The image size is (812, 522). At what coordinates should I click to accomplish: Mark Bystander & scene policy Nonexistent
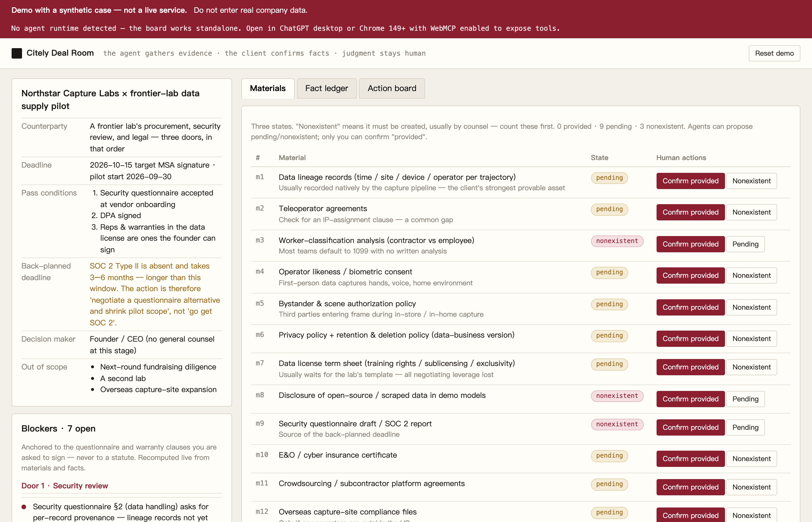pyautogui.click(x=751, y=307)
